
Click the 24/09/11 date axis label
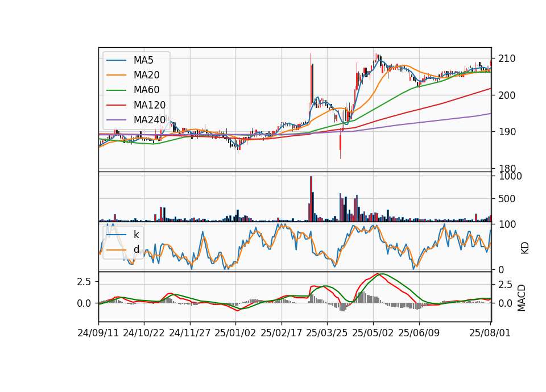98,333
